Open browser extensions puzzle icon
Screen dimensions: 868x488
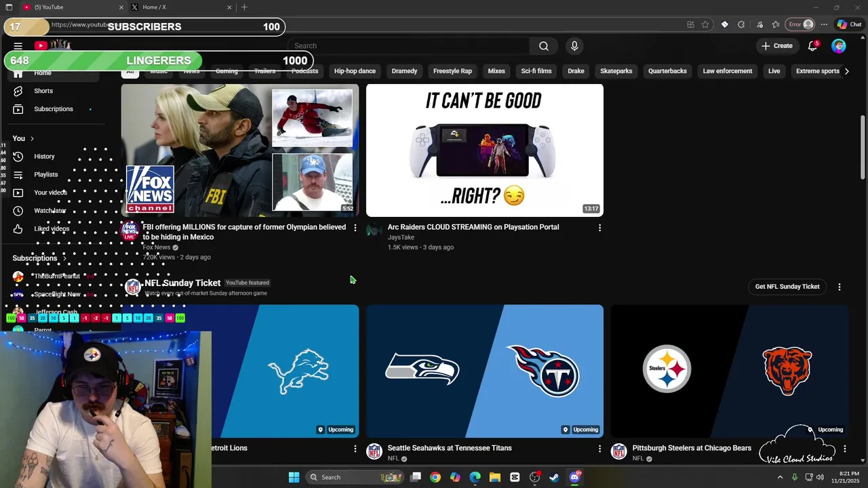coord(741,24)
